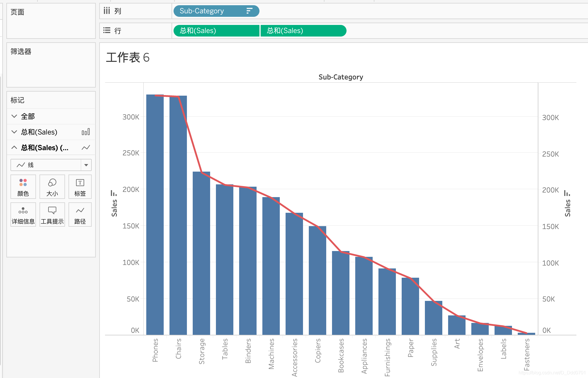
Task: Click the Labels axis label
Action: (504, 349)
